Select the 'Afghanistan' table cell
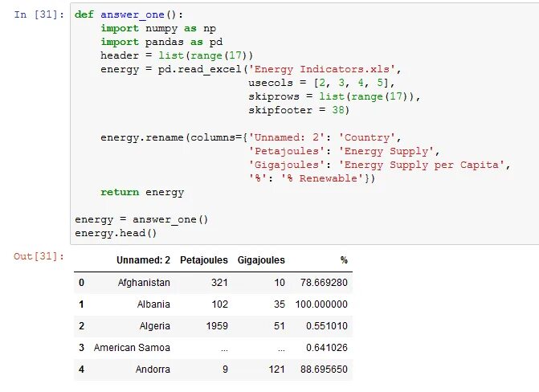The width and height of the screenshot is (539, 392). [x=144, y=283]
